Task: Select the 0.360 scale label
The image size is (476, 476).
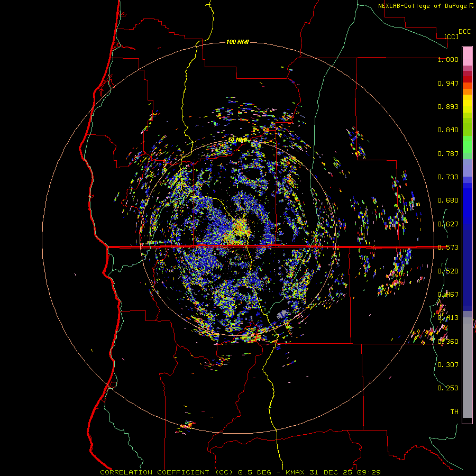Action: pos(448,342)
